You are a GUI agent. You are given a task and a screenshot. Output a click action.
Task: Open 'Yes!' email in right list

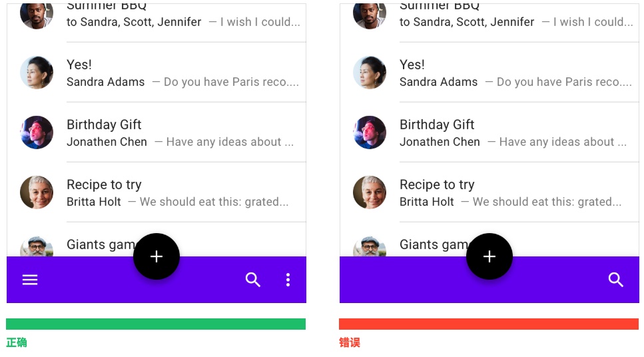(489, 73)
